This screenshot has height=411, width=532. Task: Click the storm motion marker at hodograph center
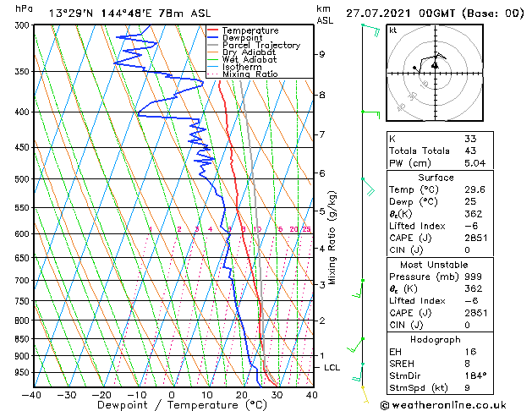(x=435, y=65)
